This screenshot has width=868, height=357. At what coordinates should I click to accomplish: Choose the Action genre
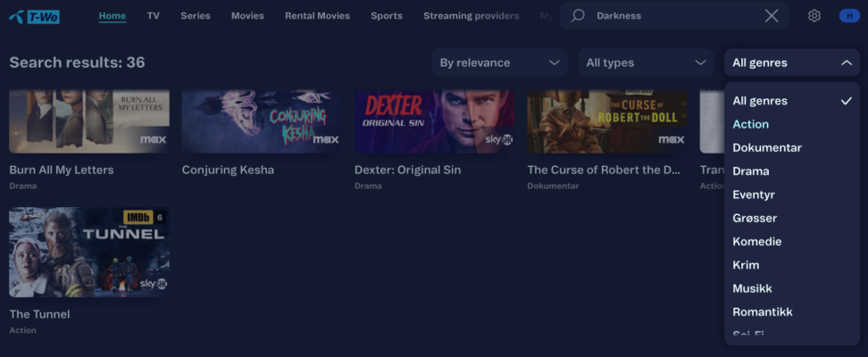click(750, 124)
